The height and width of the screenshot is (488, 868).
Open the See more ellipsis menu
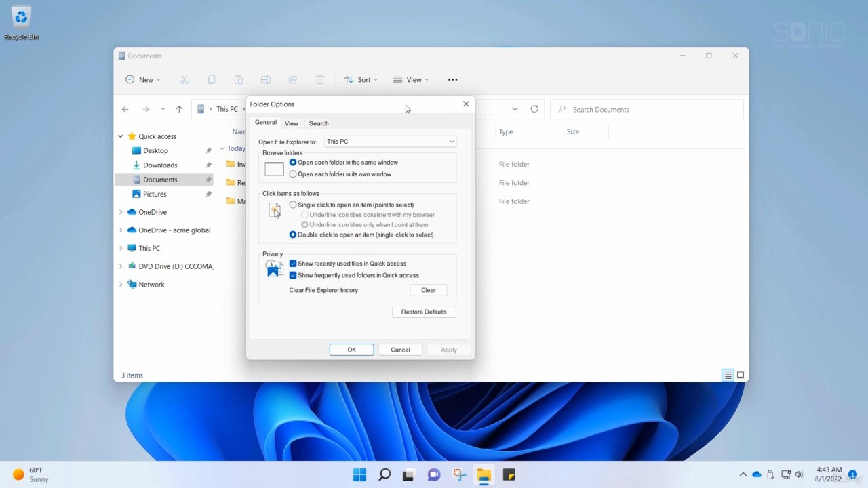(452, 80)
